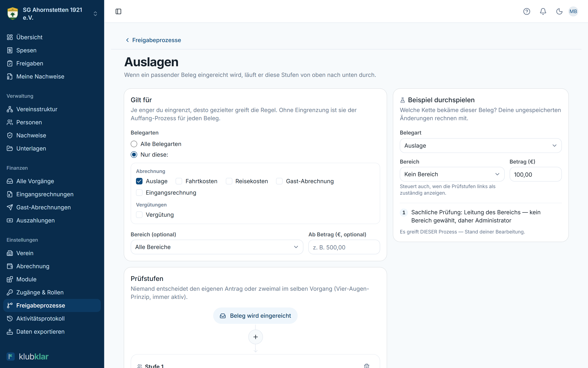Screen dimensions: 588x368
Task: Open the MB user avatar menu
Action: [573, 11]
